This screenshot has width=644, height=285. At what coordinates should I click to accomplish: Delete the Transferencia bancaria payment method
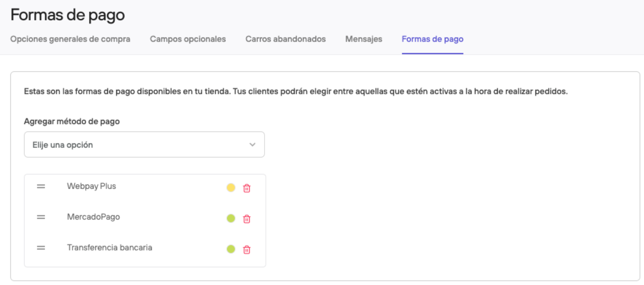(x=247, y=250)
